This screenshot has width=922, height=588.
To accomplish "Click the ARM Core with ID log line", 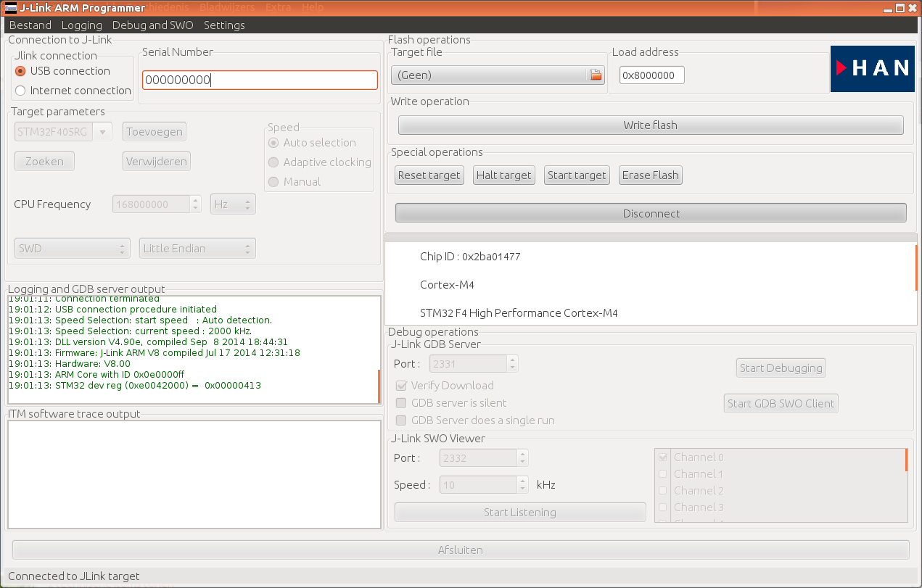I will coord(96,375).
